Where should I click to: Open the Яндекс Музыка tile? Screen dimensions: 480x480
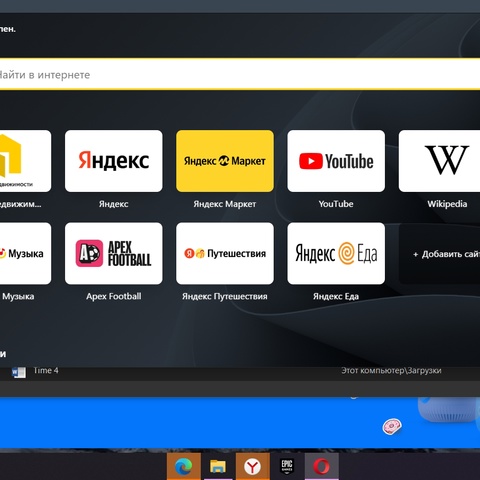pyautogui.click(x=25, y=253)
